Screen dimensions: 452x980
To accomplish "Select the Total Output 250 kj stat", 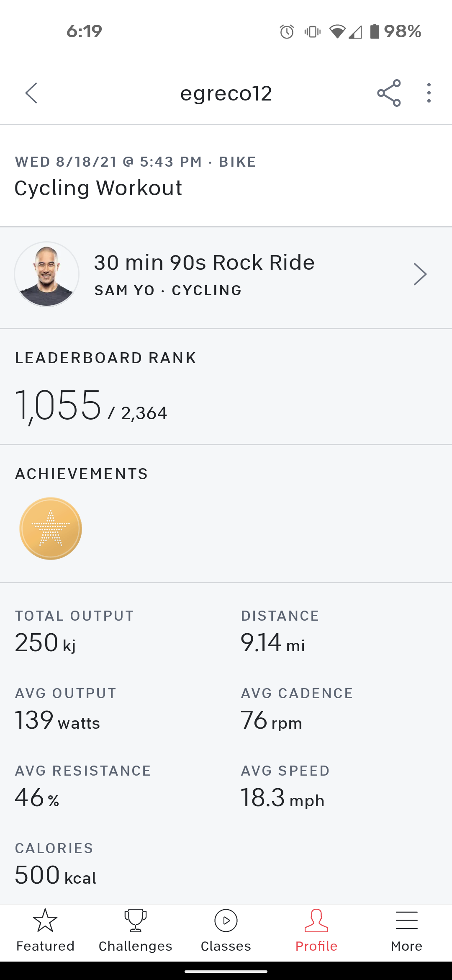I will (45, 642).
